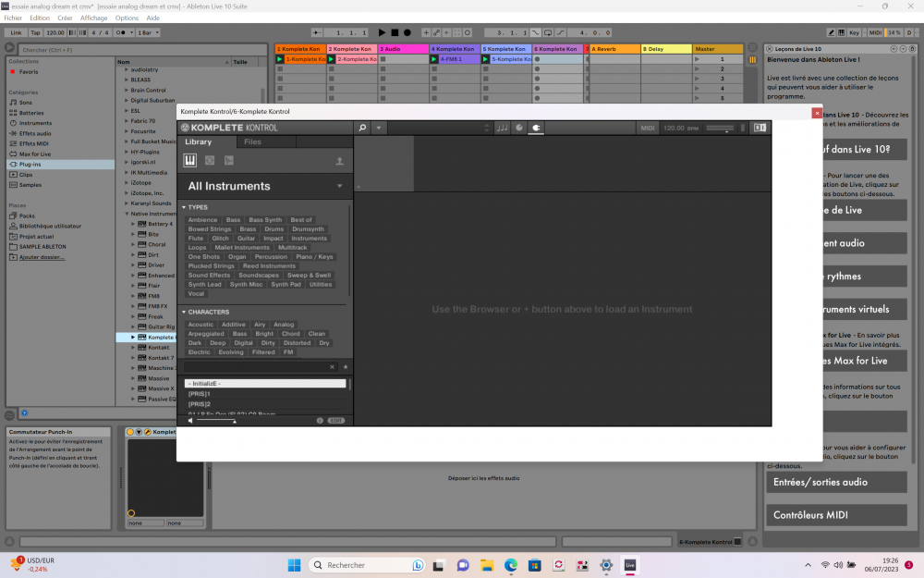924x578 pixels.
Task: Adjust Komplete Kontrol header volume slider
Action: [x=720, y=128]
